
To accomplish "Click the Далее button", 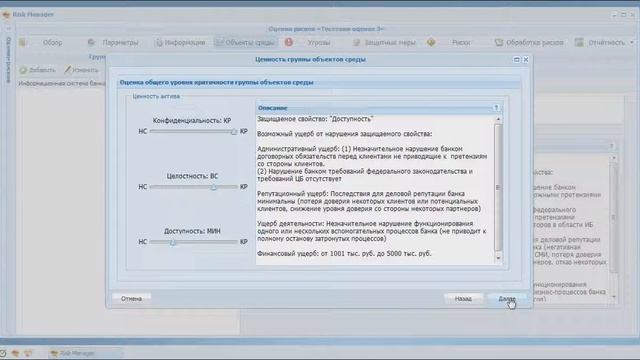I will click(x=506, y=298).
